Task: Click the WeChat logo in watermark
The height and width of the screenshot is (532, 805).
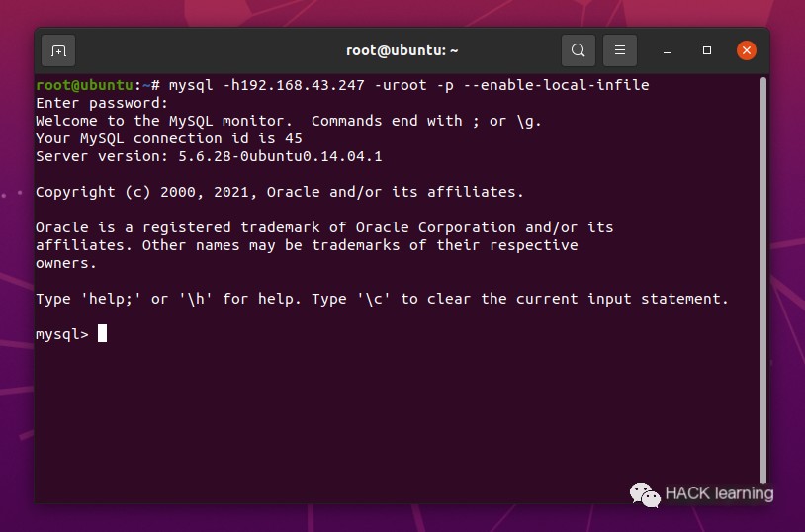Action: tap(645, 493)
